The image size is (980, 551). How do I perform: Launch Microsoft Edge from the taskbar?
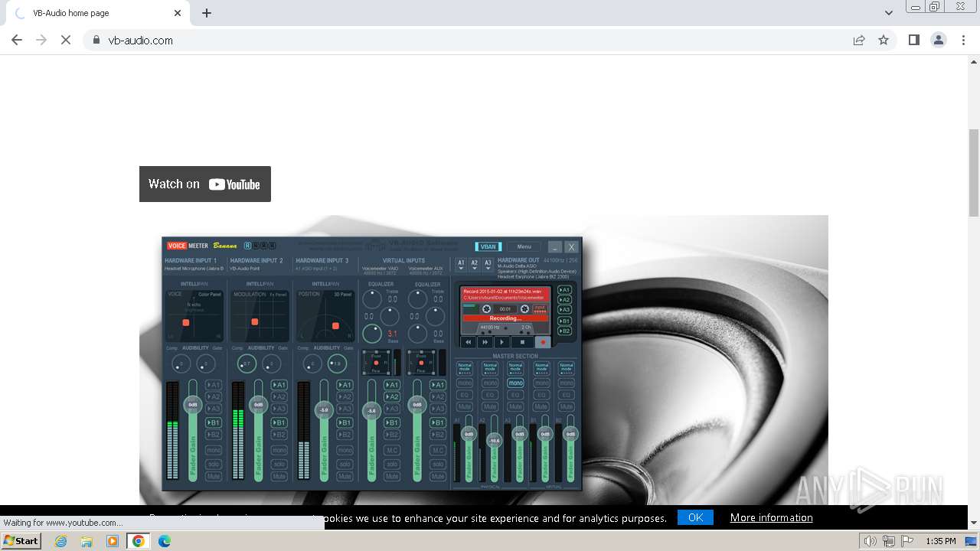[164, 541]
